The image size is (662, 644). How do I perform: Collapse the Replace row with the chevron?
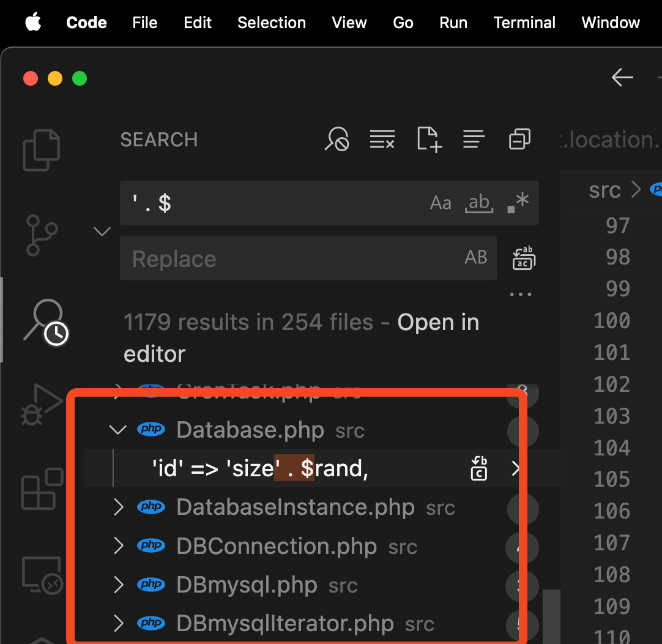tap(102, 231)
